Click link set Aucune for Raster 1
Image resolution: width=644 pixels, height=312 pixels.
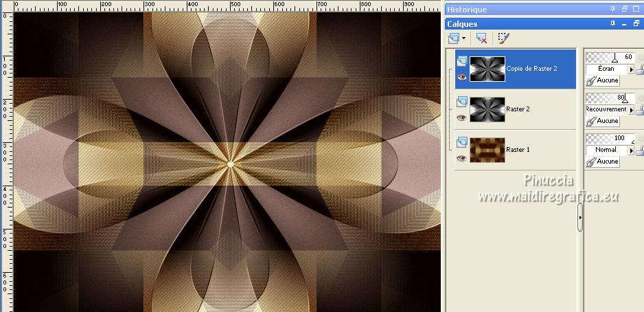tap(603, 162)
